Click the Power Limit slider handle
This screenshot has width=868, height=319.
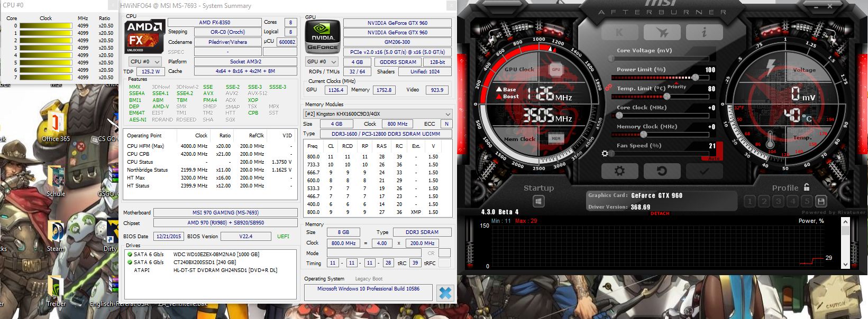click(695, 78)
